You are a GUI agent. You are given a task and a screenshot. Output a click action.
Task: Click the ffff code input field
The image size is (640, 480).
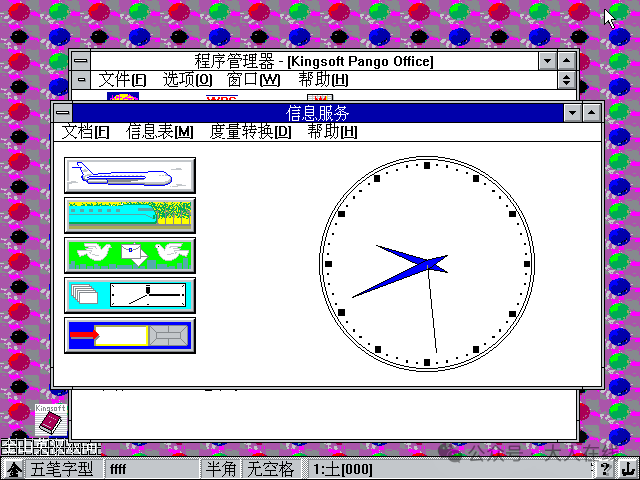[152, 469]
